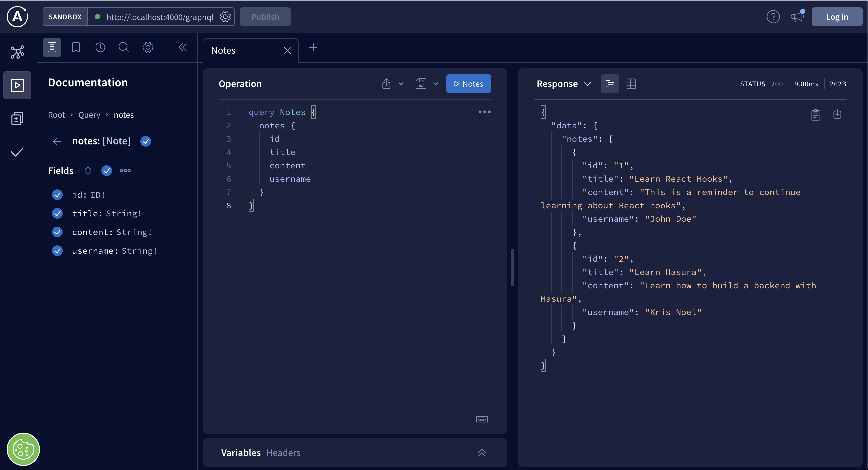Click the Root breadcrumb
This screenshot has width=868, height=470.
56,115
